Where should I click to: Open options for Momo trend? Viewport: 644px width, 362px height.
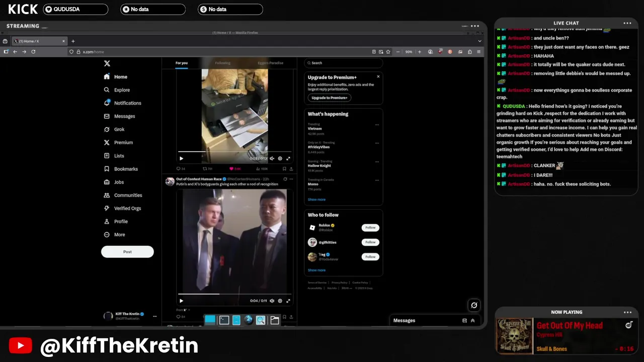pos(377,180)
